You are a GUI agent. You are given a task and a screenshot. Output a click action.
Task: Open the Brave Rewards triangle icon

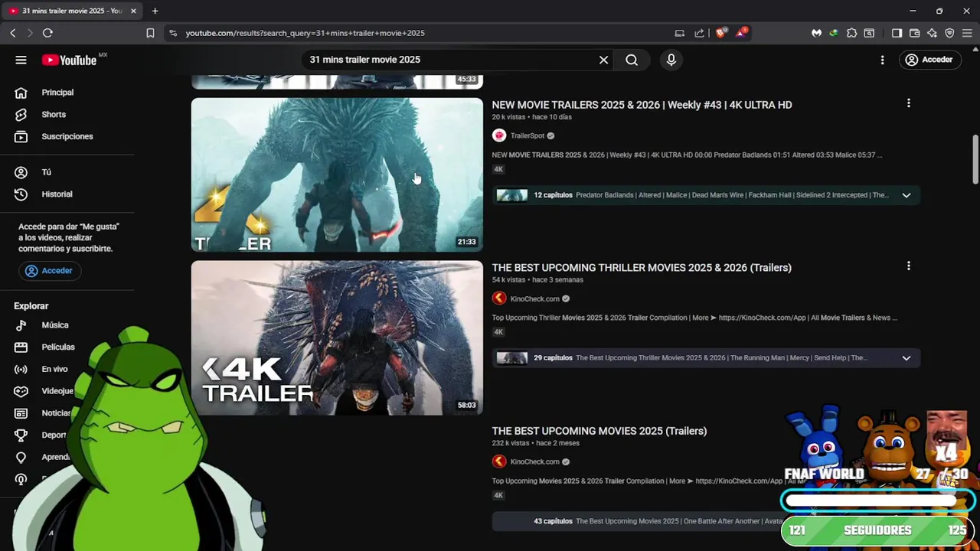pyautogui.click(x=741, y=33)
